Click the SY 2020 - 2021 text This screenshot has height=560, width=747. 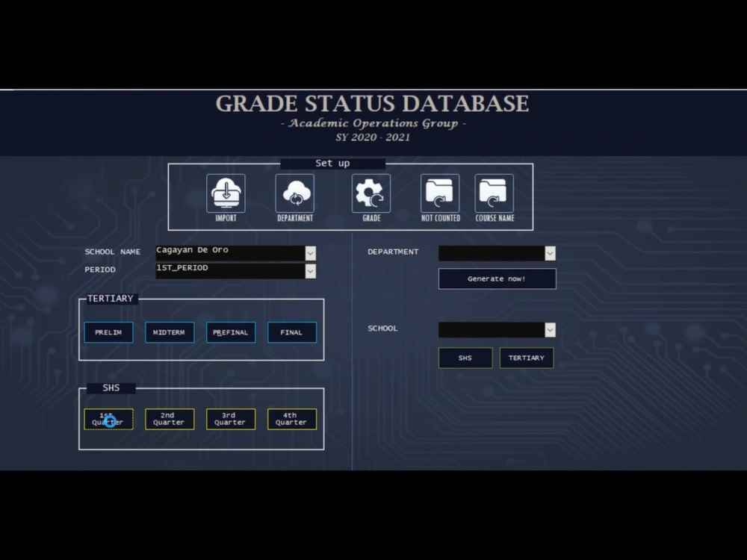click(x=373, y=137)
